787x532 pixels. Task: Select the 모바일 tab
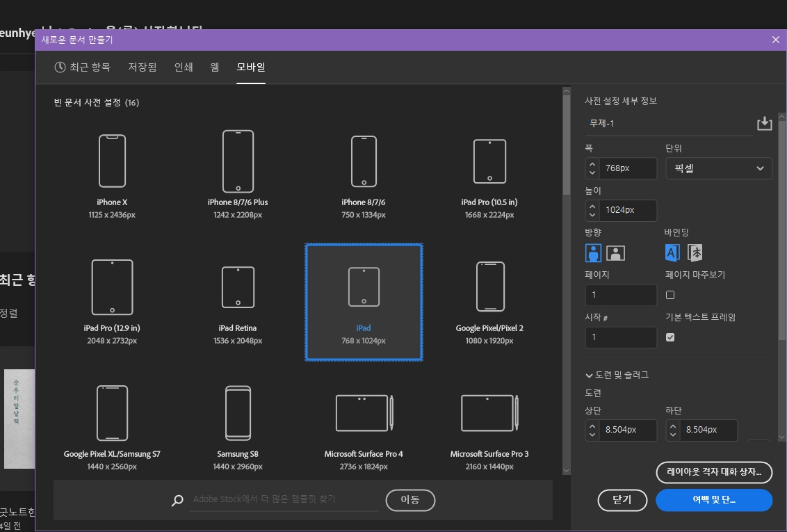pyautogui.click(x=251, y=67)
